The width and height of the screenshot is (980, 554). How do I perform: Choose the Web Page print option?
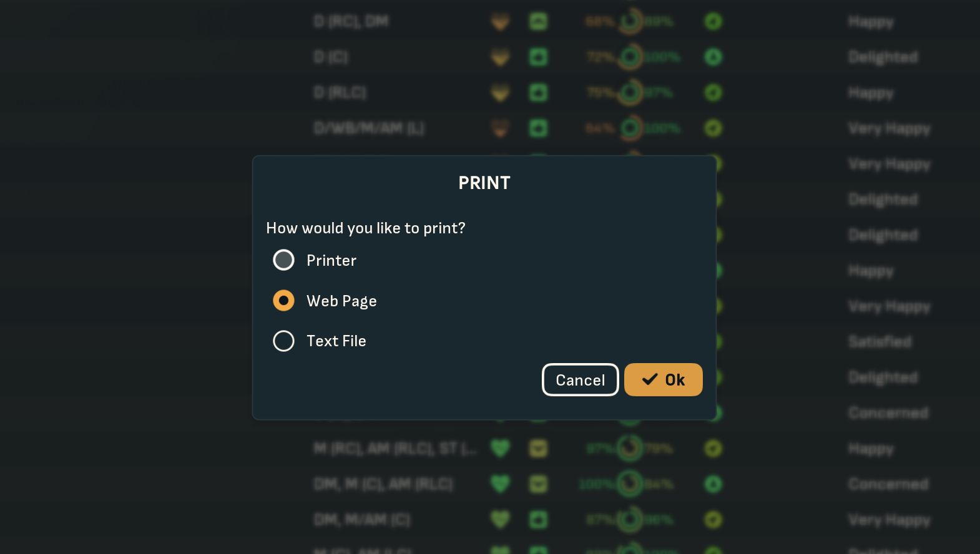pyautogui.click(x=284, y=300)
